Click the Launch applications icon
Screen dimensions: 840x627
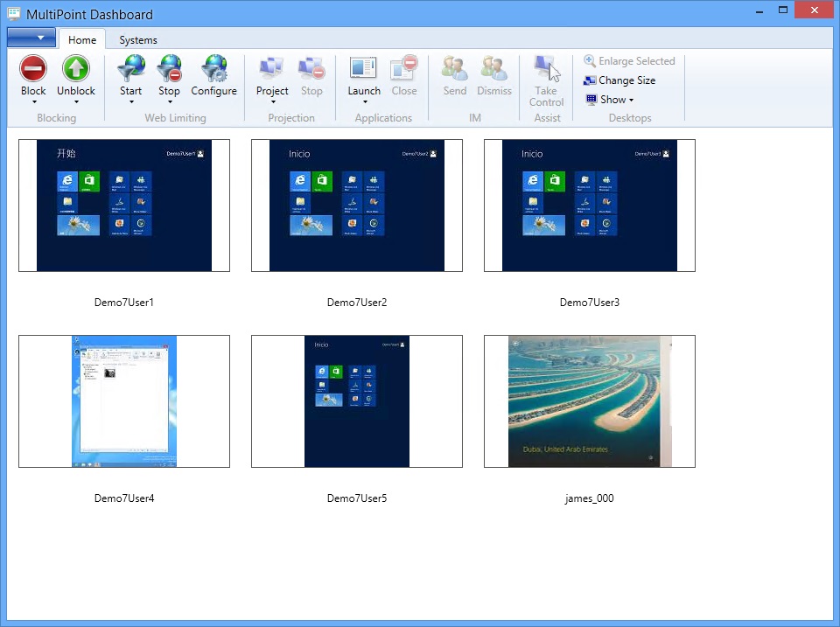(364, 68)
